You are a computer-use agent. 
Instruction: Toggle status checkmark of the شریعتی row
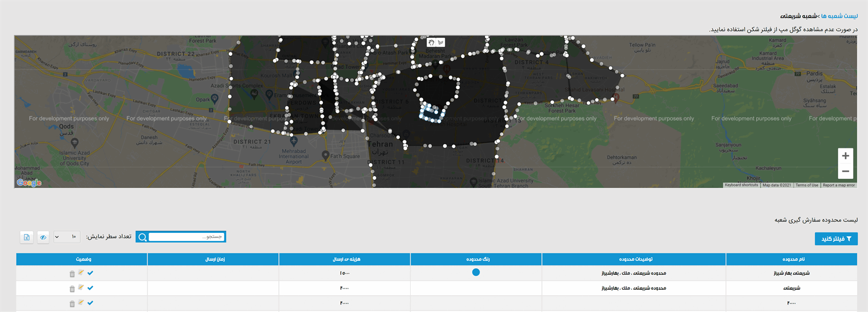[90, 288]
